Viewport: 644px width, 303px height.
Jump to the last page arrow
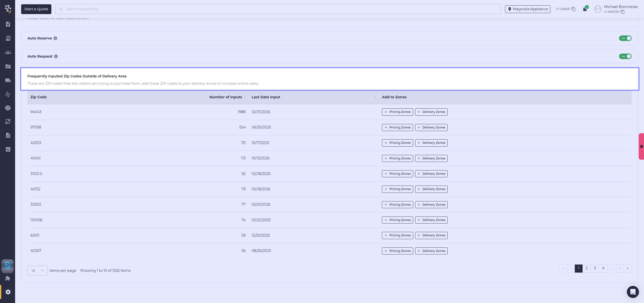tap(627, 268)
